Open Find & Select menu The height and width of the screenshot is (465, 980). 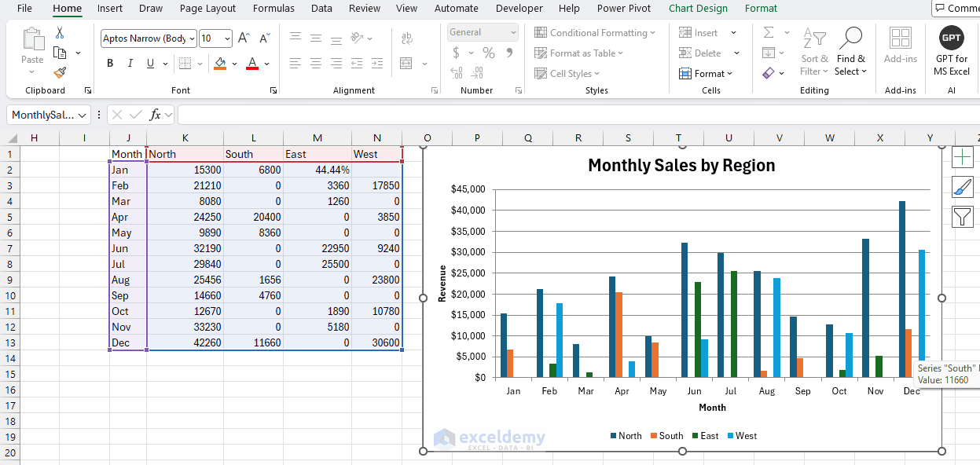point(851,52)
